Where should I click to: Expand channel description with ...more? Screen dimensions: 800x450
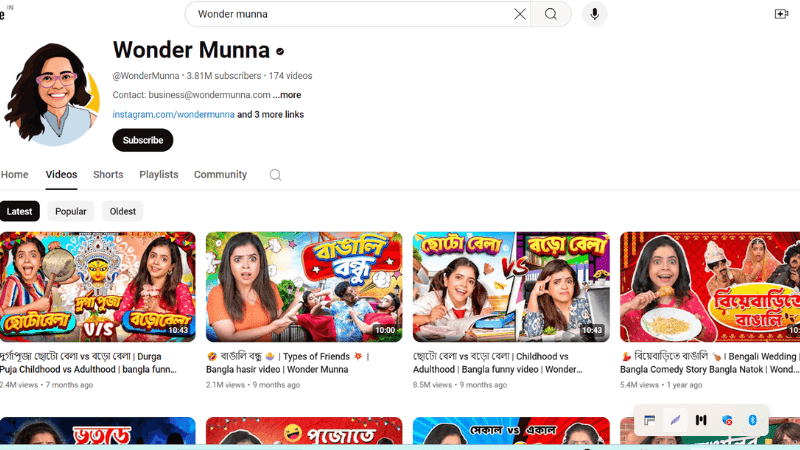(x=287, y=95)
